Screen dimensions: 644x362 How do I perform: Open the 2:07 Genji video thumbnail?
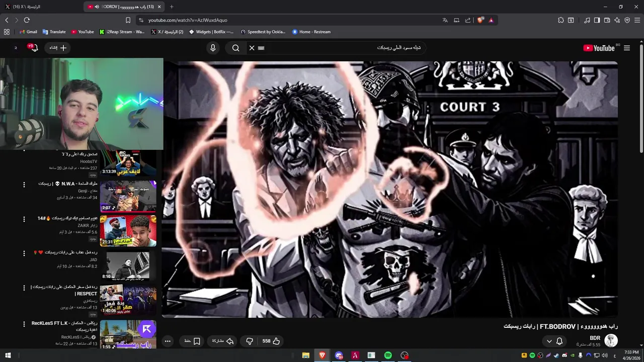pos(128,196)
